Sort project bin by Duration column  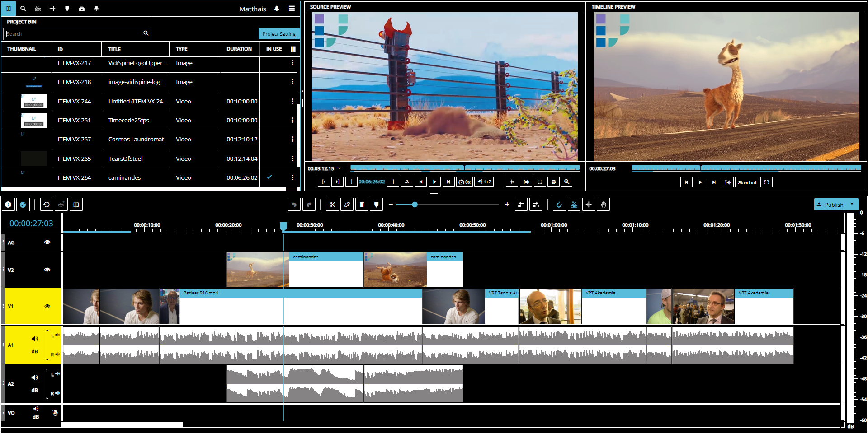point(239,49)
